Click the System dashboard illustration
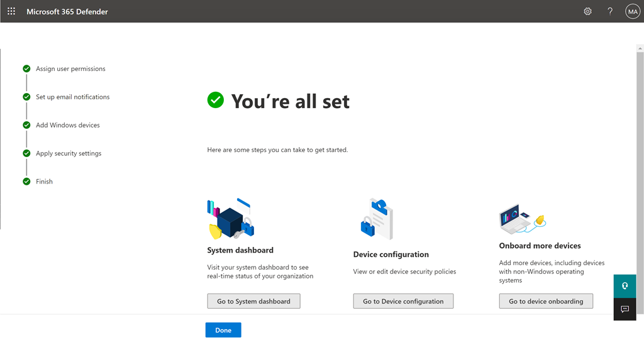This screenshot has width=644, height=345. point(230,219)
